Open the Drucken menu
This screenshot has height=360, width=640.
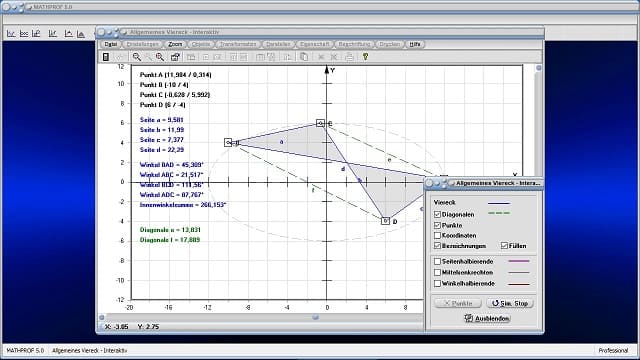click(x=389, y=44)
